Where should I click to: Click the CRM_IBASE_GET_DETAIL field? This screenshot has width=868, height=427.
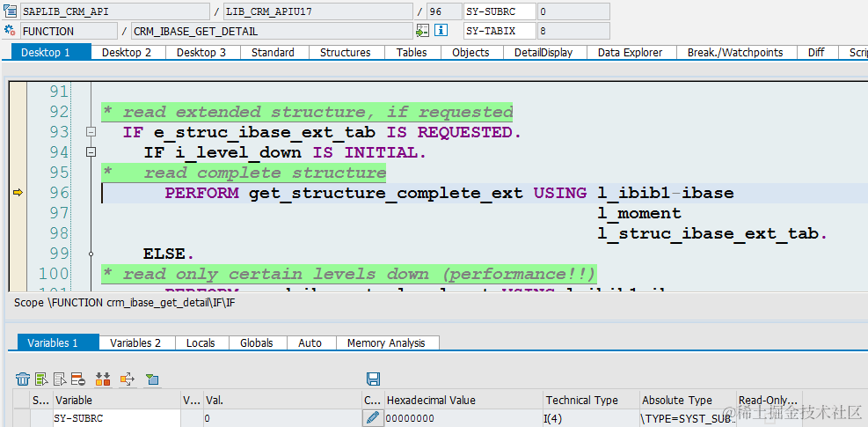tap(273, 31)
